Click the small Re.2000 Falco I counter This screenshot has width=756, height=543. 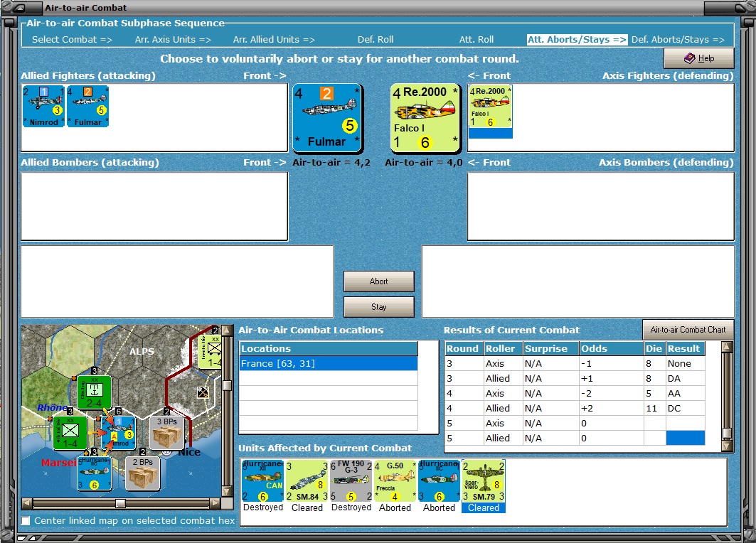click(x=490, y=107)
